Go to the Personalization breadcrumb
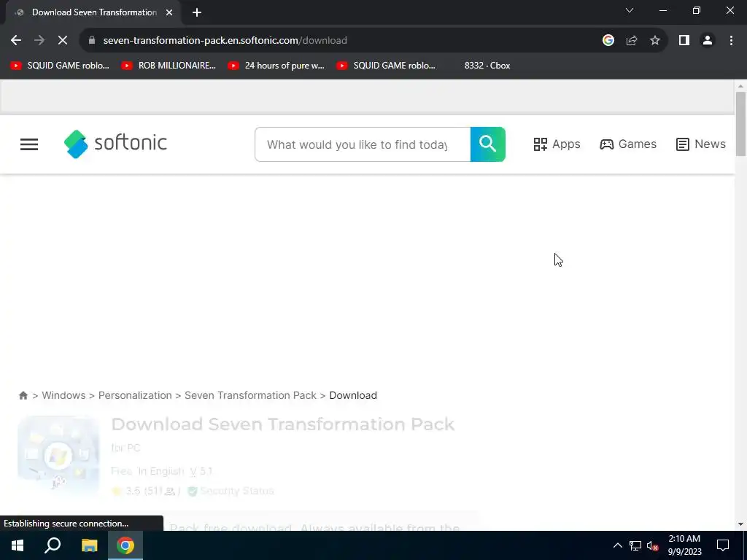This screenshot has width=747, height=560. click(x=135, y=396)
